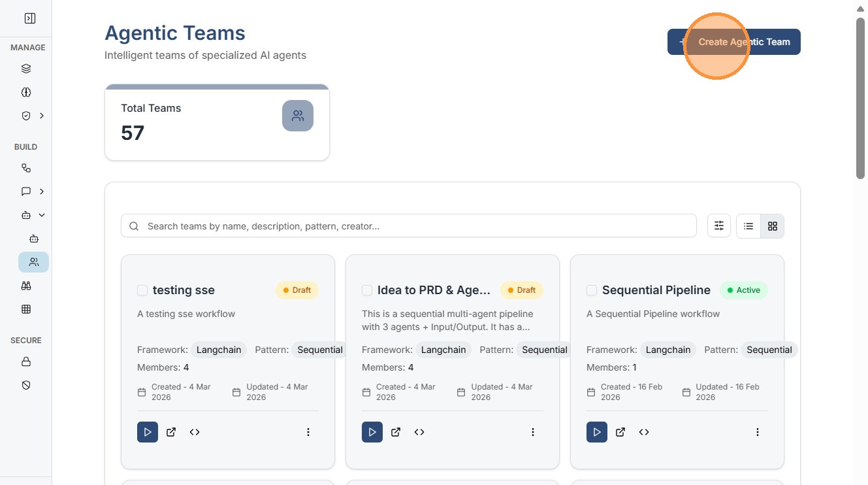Image resolution: width=868 pixels, height=485 pixels.
Task: Click the Create Agentic Team button
Action: click(733, 42)
